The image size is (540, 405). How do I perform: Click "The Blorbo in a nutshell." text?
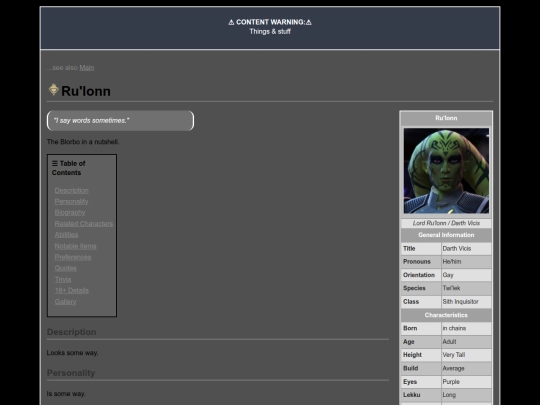(83, 142)
